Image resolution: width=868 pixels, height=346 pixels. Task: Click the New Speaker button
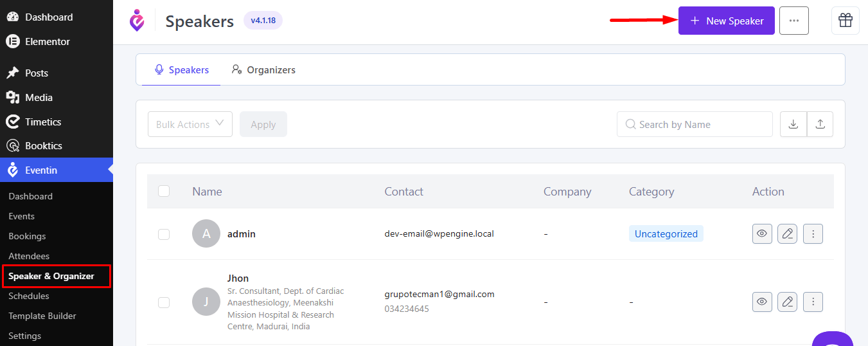(x=727, y=21)
